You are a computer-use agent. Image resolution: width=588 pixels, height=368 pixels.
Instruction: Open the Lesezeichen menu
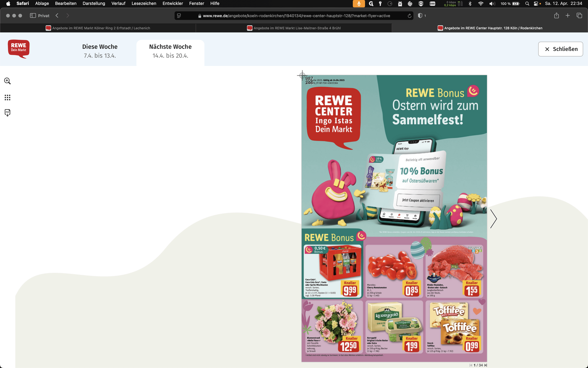point(144,3)
